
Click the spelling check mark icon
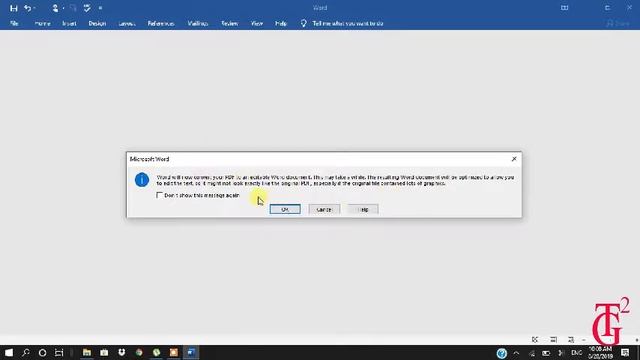click(87, 8)
